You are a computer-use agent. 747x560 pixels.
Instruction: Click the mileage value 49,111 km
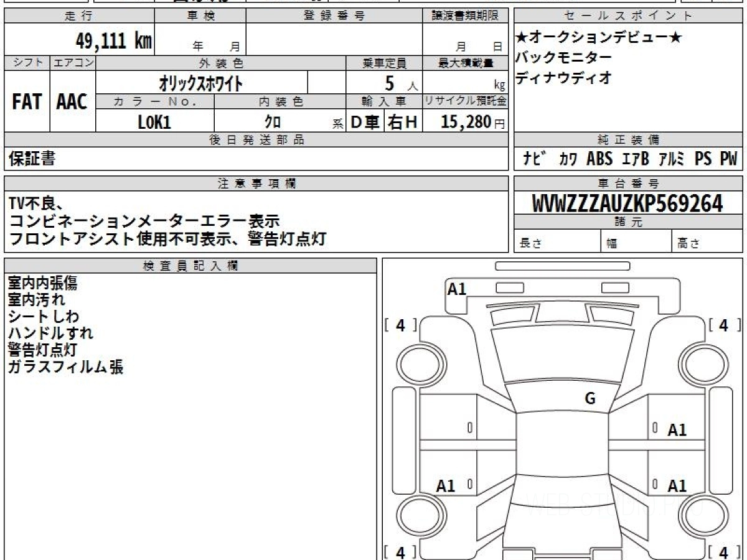point(114,41)
